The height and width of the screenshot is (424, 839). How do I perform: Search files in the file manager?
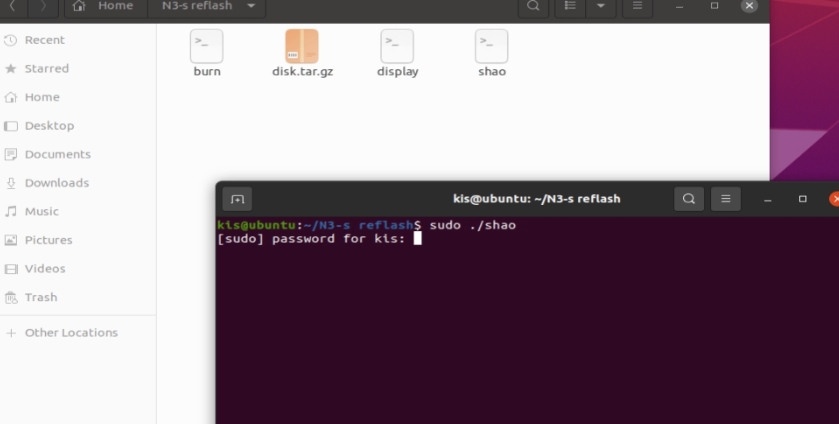click(534, 6)
